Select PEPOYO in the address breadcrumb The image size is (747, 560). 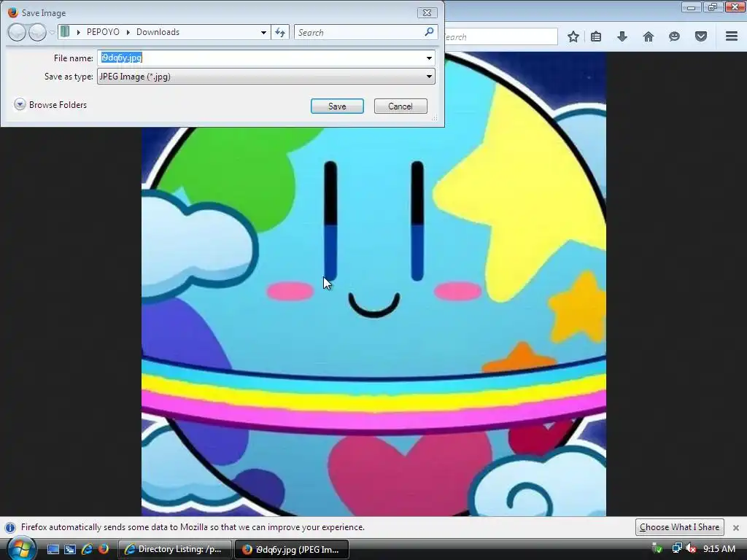pyautogui.click(x=103, y=32)
